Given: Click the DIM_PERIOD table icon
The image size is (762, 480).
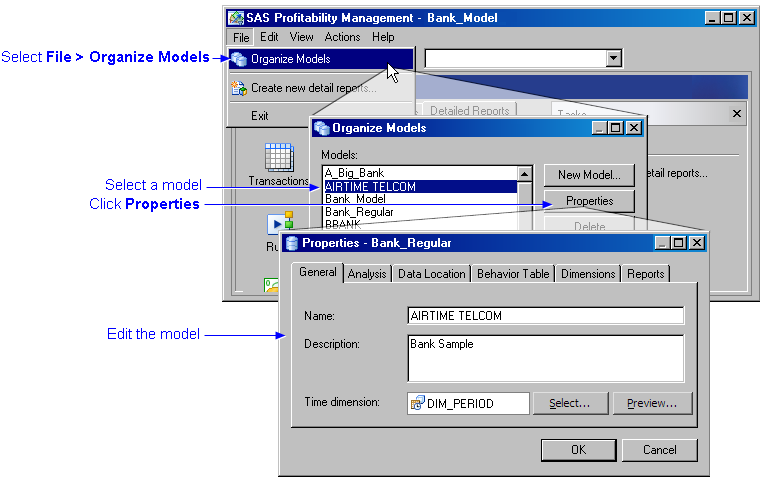Looking at the screenshot, I should [417, 403].
